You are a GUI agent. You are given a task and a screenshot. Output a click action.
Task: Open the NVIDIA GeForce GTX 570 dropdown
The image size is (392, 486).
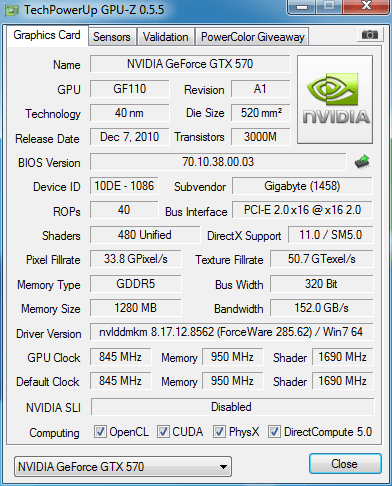pos(123,467)
